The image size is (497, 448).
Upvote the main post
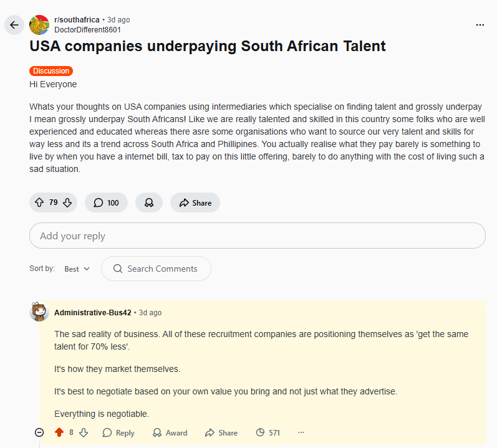click(x=39, y=203)
